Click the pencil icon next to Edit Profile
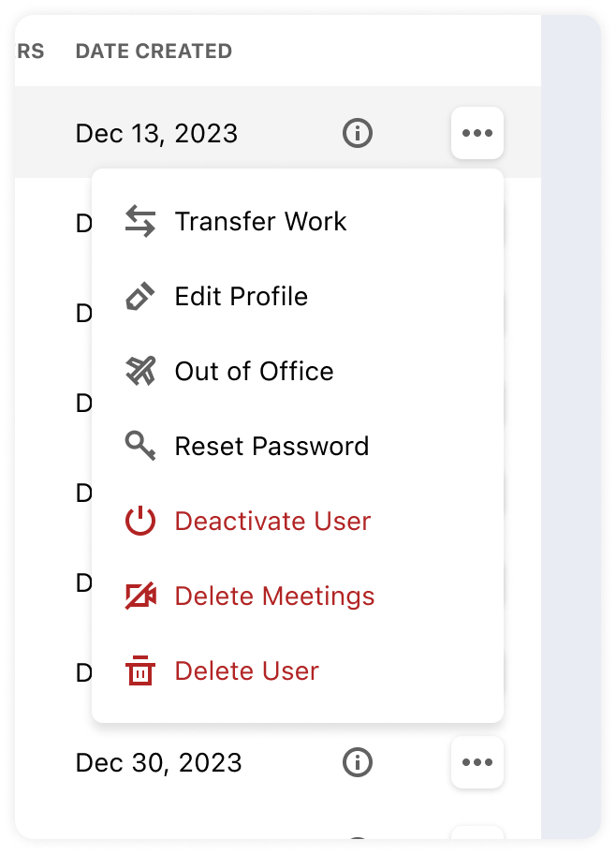Viewport: 616px width, 854px height. click(139, 296)
